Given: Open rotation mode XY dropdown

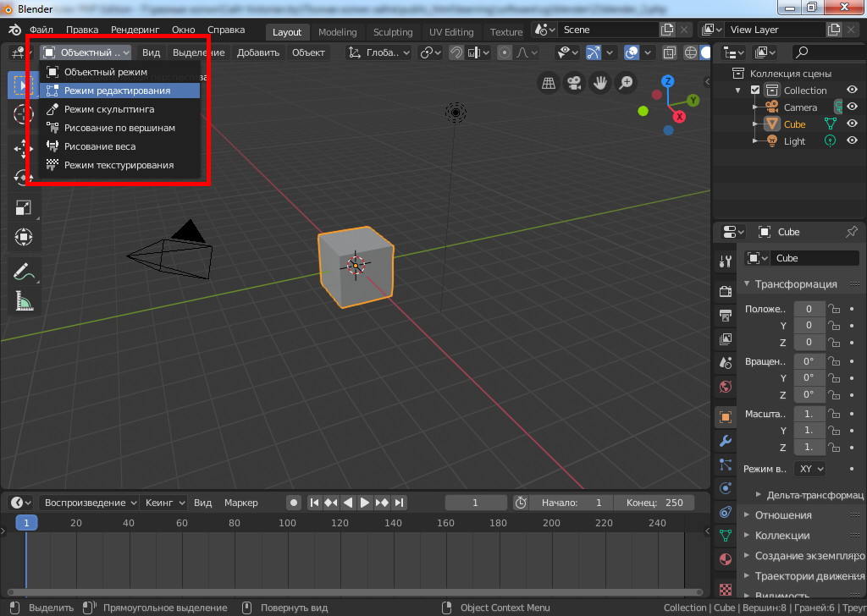Looking at the screenshot, I should [810, 469].
